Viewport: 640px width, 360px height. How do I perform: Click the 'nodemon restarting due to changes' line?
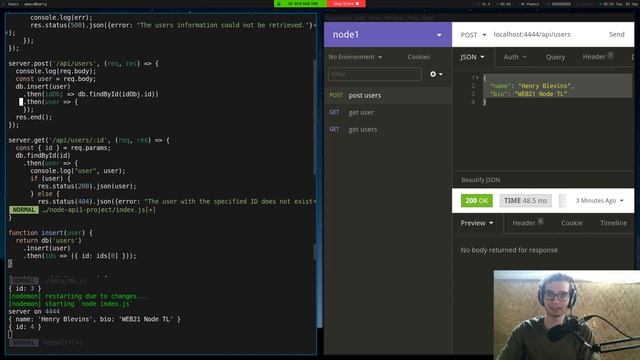(x=78, y=296)
